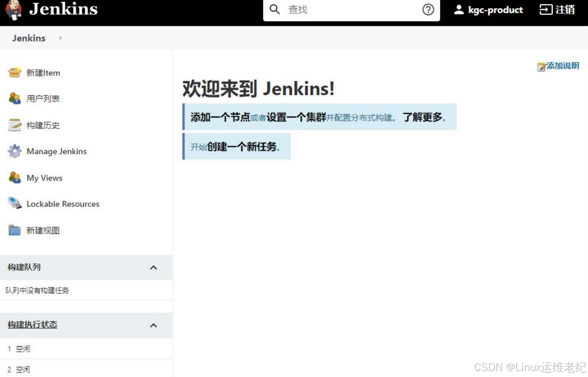The image size is (588, 377).
Task: Open the Manage Jenkins menu entry
Action: [57, 152]
